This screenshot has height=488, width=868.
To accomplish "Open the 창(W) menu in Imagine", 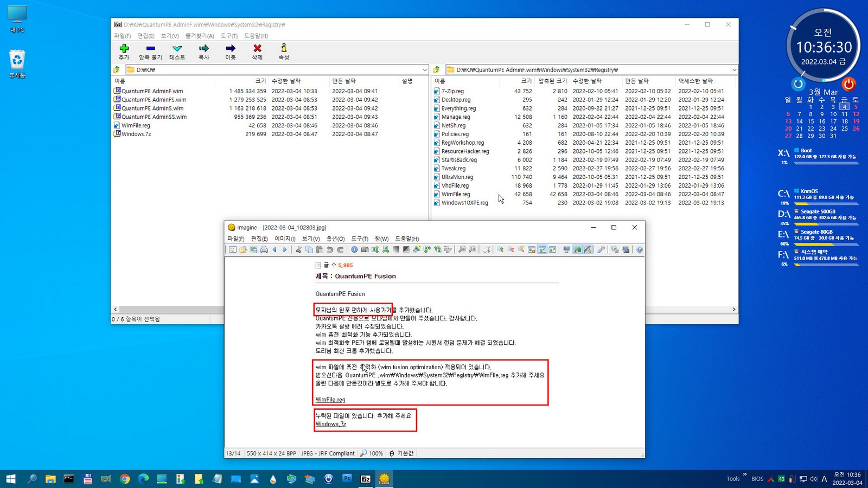I will click(x=381, y=239).
